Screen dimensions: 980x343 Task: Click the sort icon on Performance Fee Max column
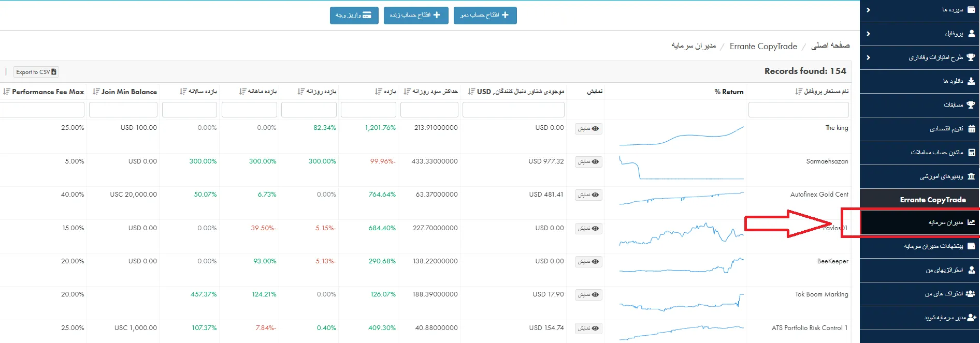tap(6, 92)
